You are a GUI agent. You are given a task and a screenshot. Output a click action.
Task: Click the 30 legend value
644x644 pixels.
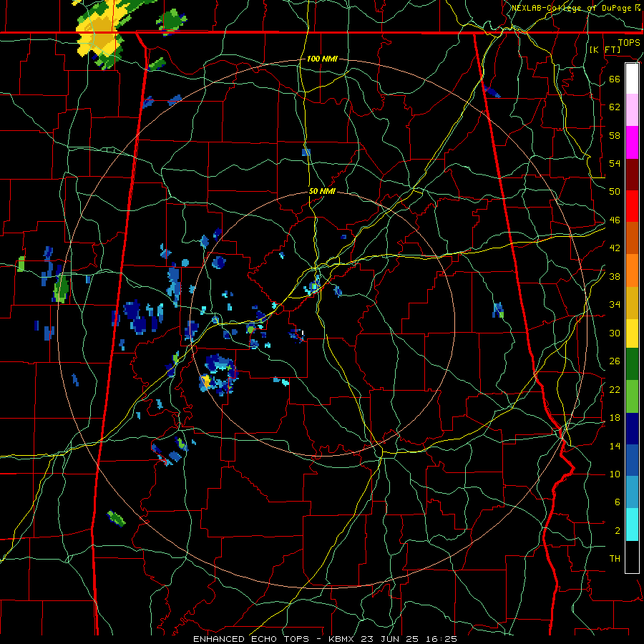click(x=615, y=333)
